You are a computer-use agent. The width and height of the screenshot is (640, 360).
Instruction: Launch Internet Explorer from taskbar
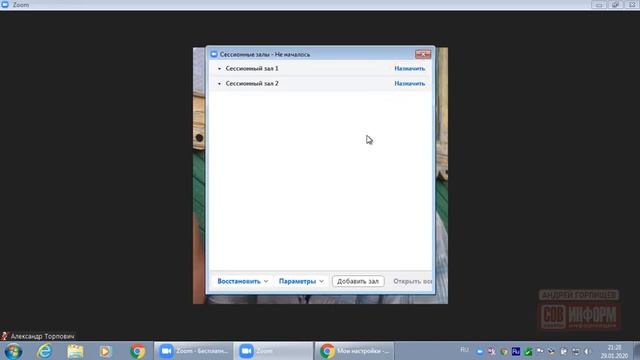pos(44,351)
